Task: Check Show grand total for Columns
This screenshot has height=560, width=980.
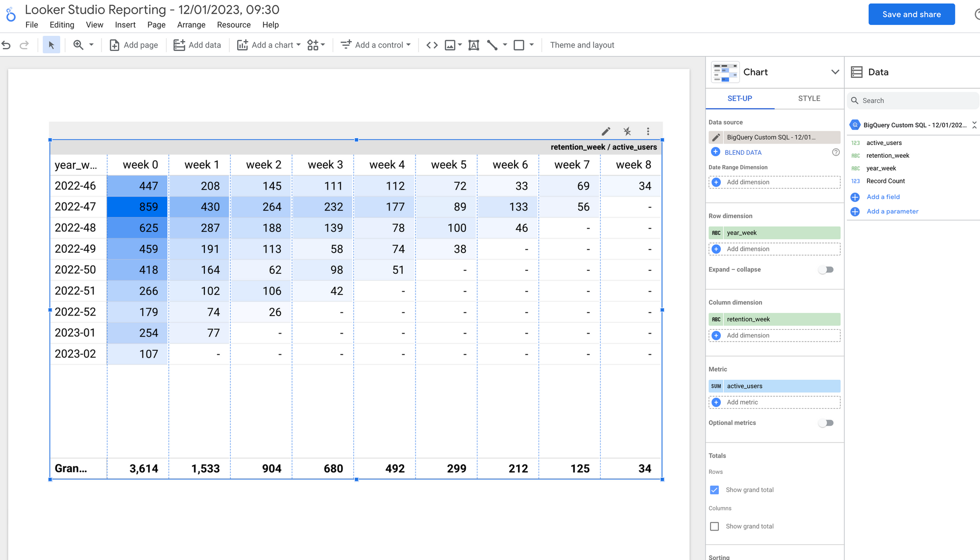Action: [x=714, y=526]
